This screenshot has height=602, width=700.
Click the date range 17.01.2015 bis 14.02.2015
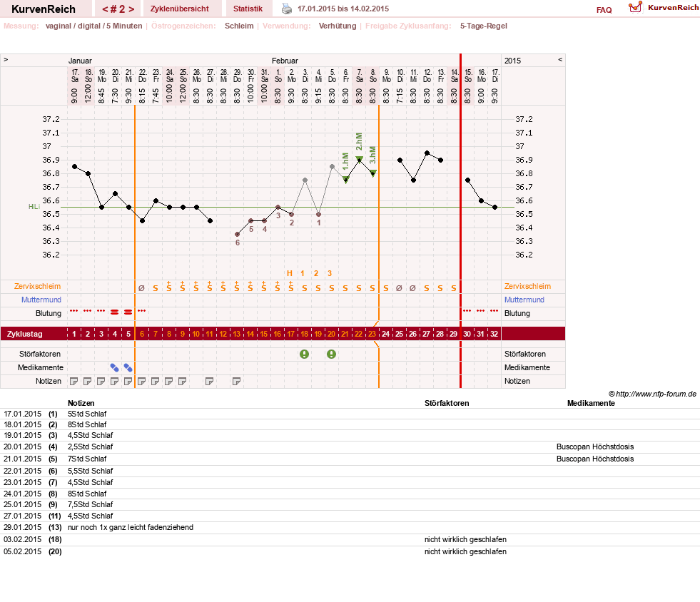pyautogui.click(x=343, y=9)
